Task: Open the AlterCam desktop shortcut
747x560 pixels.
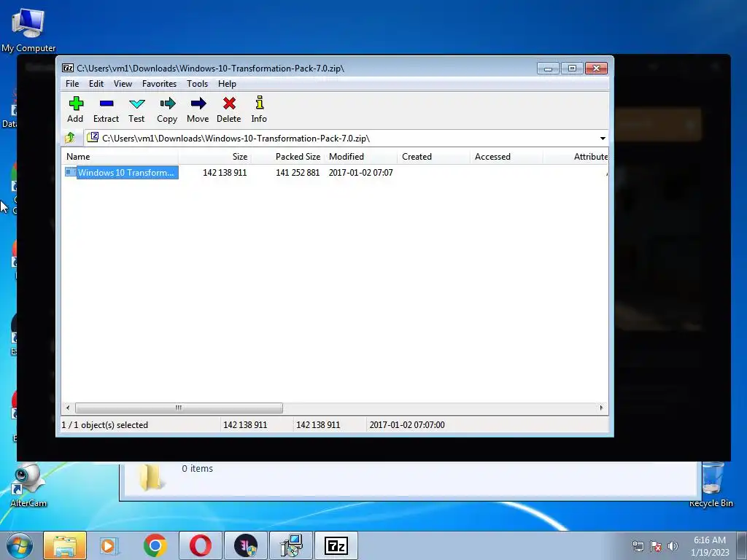Action: (x=28, y=486)
